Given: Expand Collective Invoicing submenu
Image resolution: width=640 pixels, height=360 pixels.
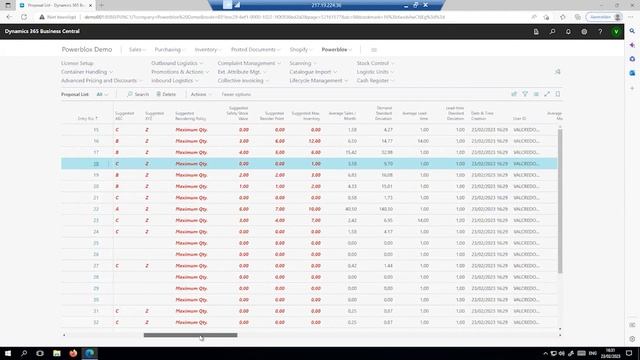Looking at the screenshot, I should (243, 80).
